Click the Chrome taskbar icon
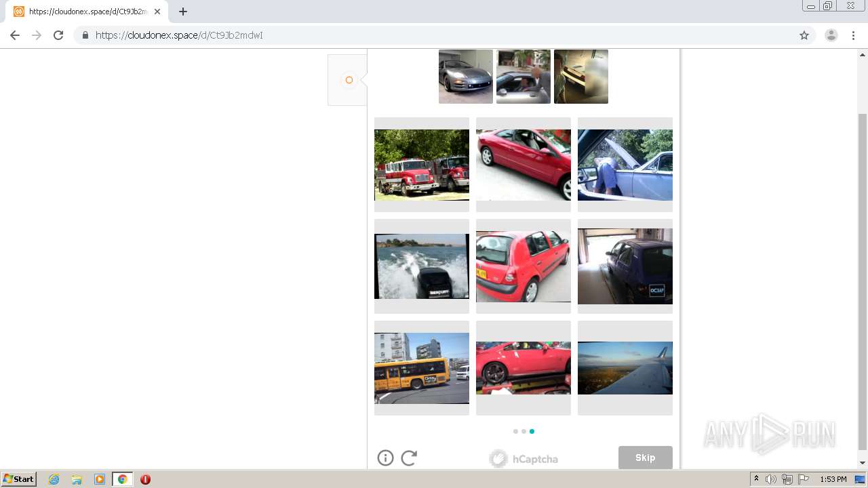 tap(122, 479)
